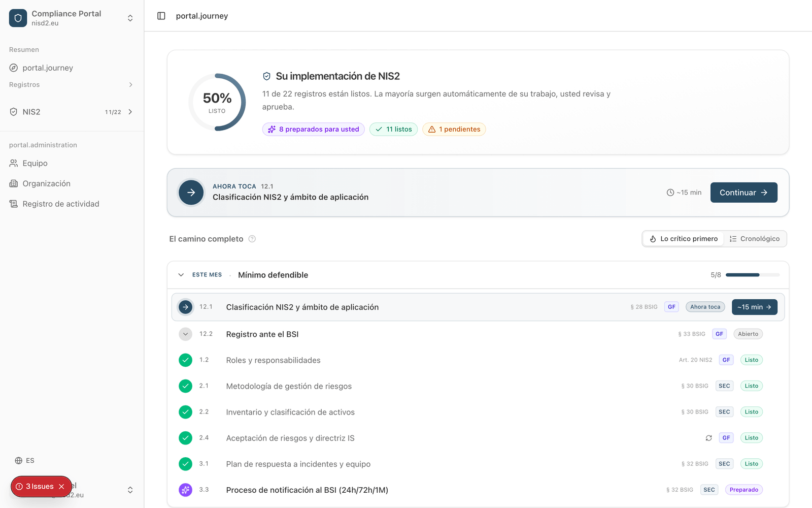Click the green check on row 2.1
The image size is (812, 508).
[186, 386]
